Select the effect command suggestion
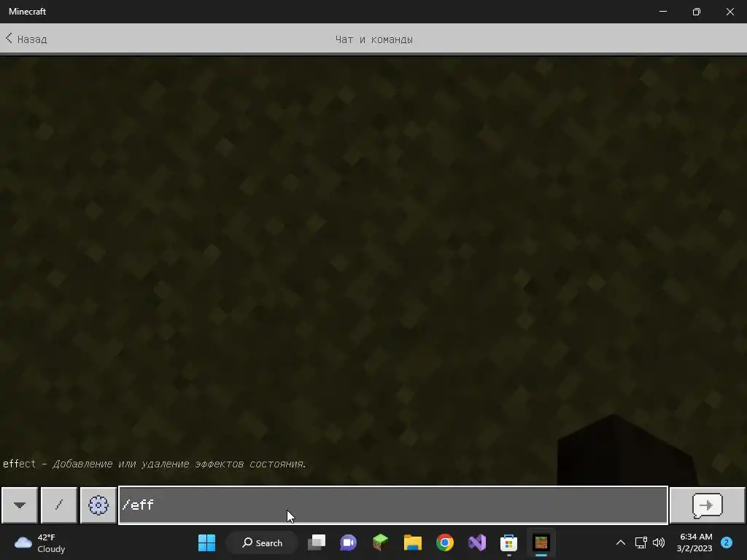 pos(155,464)
